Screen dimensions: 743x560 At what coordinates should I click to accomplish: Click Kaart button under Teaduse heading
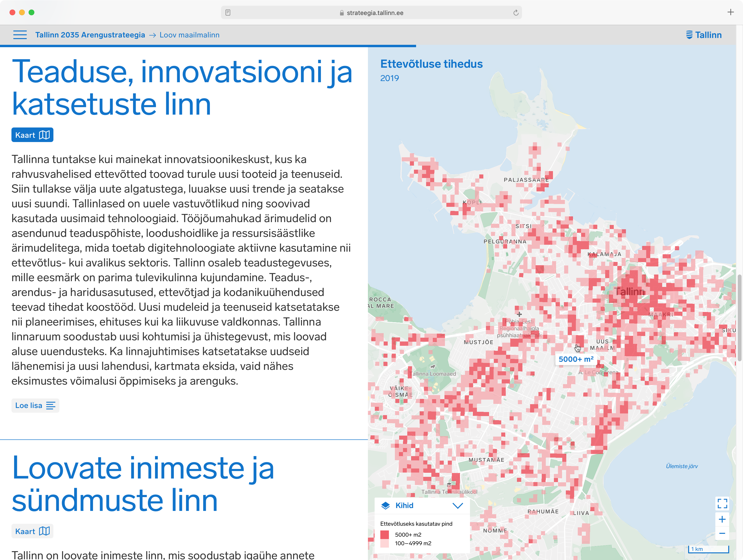click(32, 135)
